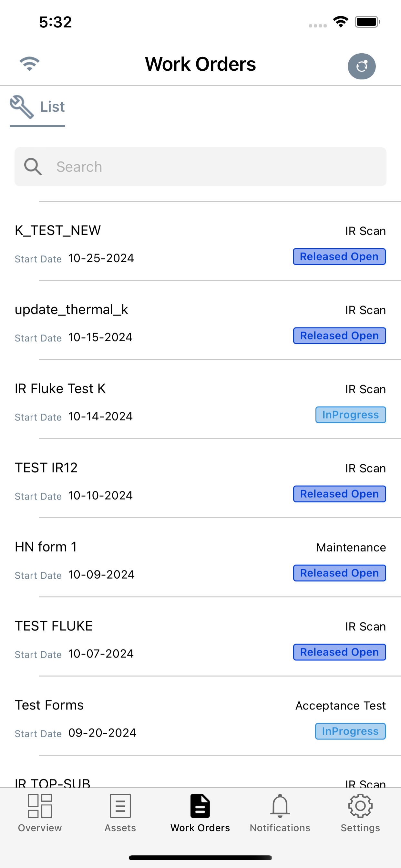401x868 pixels.
Task: Open the Overview dashboard icon
Action: click(40, 806)
